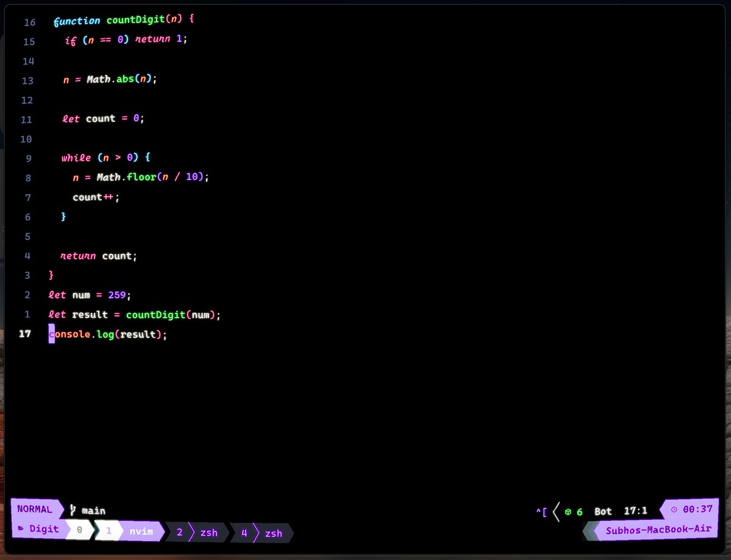Click the 17:1 cursor position indicator
The image size is (731, 560).
(x=635, y=511)
